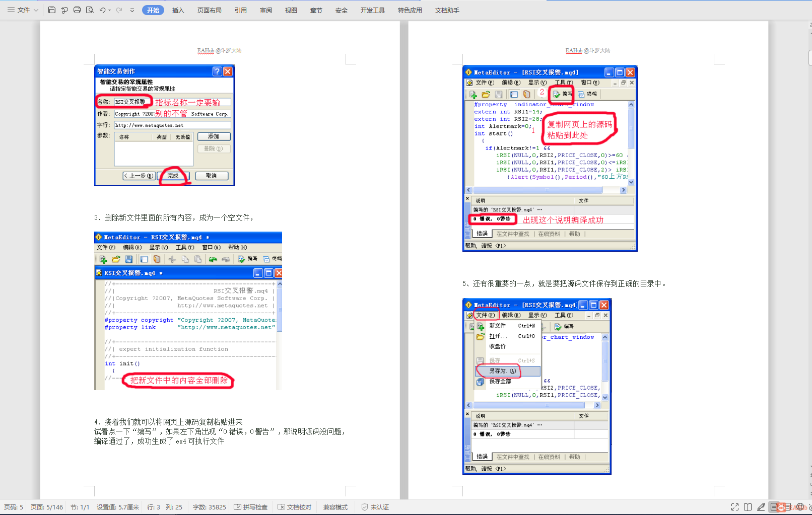812x515 pixels.
Task: Open the AI assistant robot icon
Action: pos(781,507)
